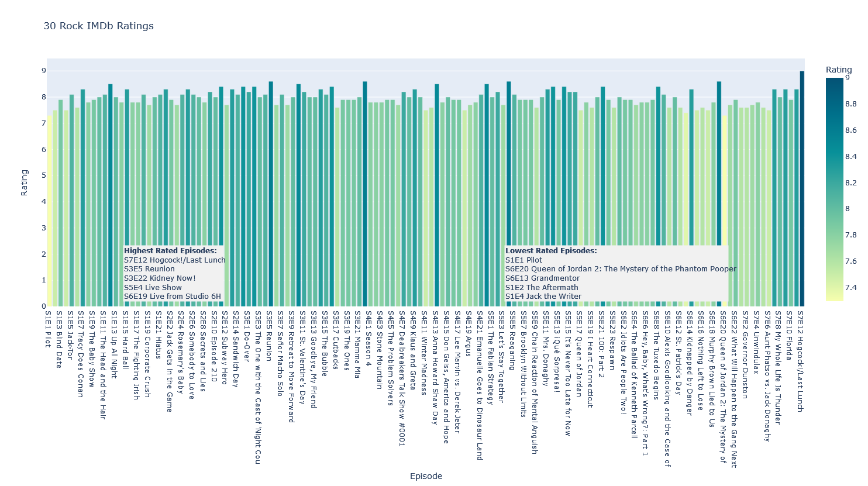Click x-axis label 'S3E1 Do-Over'
This screenshot has height=486, width=868.
[247, 336]
